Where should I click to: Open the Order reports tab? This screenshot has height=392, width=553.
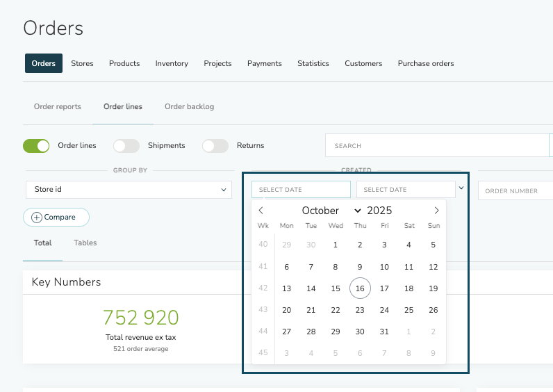tap(58, 107)
